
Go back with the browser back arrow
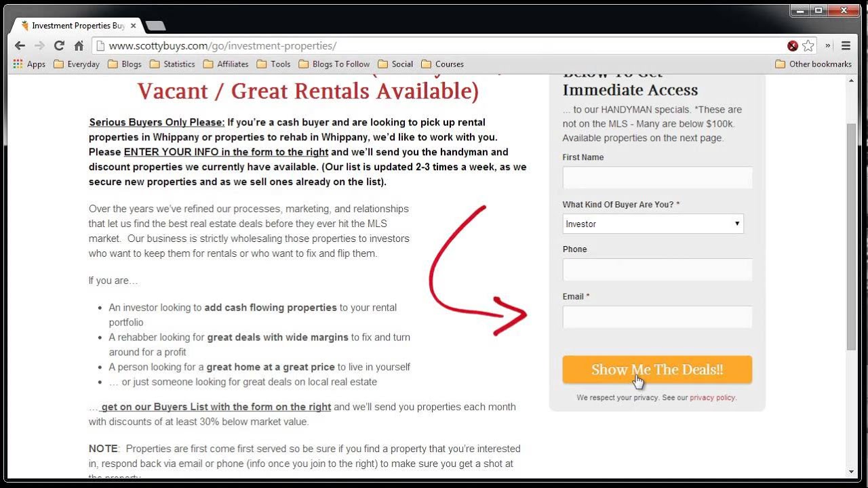(20, 45)
